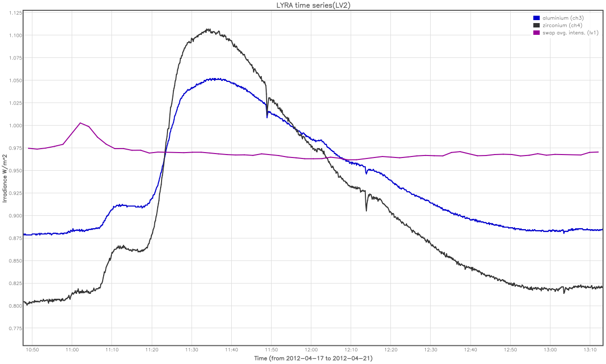This screenshot has height=364, width=606.
Task: Click the Time (from 2012-04-17 to 2012-04-21) axis label
Action: click(x=313, y=358)
